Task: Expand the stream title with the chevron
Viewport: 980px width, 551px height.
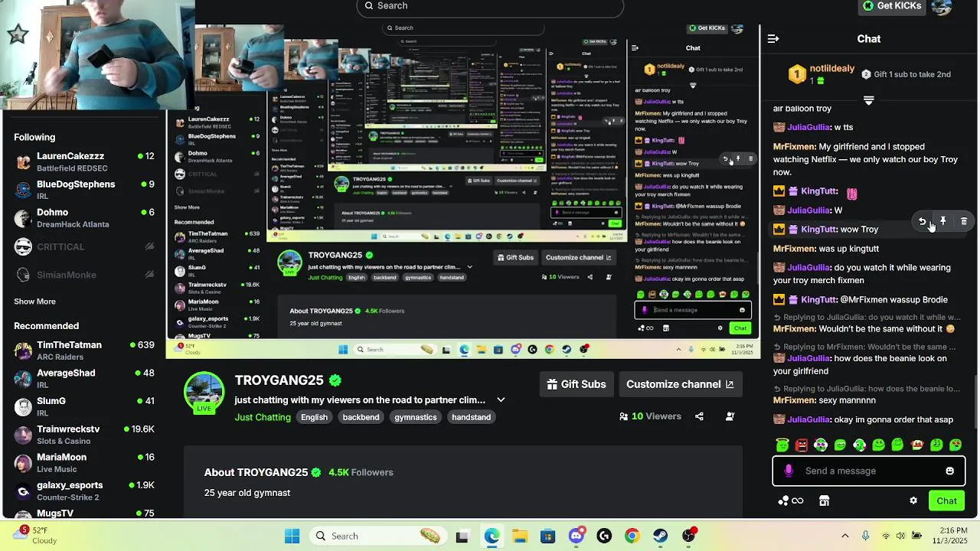Action: coord(501,399)
